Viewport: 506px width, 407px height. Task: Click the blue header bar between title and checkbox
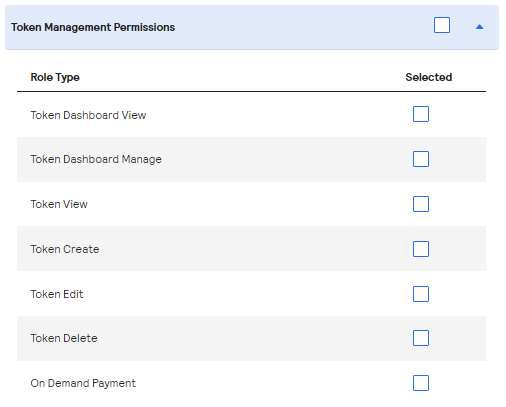click(x=304, y=27)
